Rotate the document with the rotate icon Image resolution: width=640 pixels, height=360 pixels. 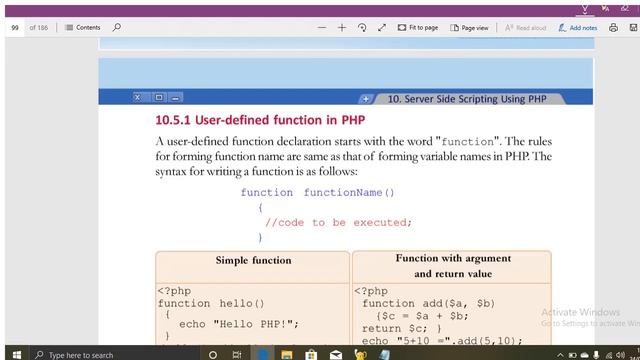pyautogui.click(x=362, y=27)
